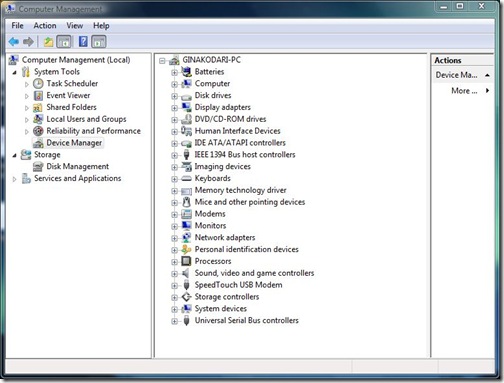
Task: Expand the SpeedTouch USB Modem category
Action: tap(174, 286)
